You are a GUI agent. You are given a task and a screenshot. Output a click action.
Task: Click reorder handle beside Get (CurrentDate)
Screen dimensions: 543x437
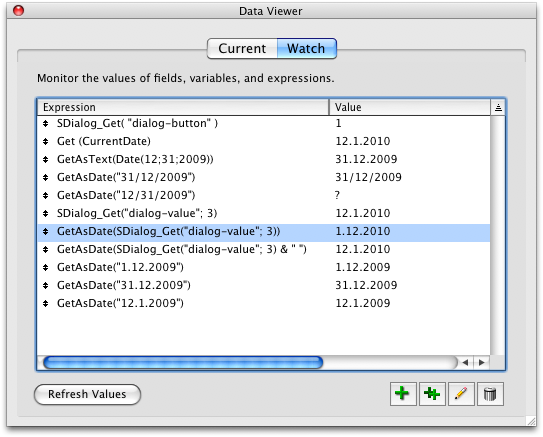point(45,141)
